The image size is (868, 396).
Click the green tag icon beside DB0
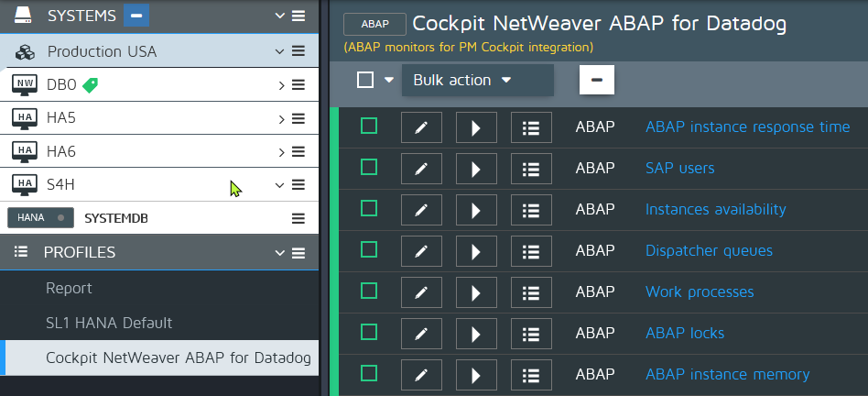90,85
